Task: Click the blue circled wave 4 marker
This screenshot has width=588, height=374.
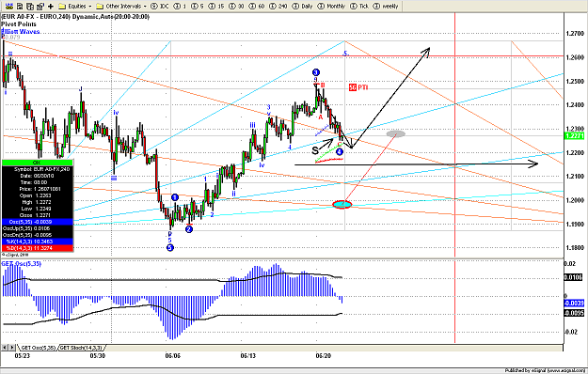Action: pos(339,151)
